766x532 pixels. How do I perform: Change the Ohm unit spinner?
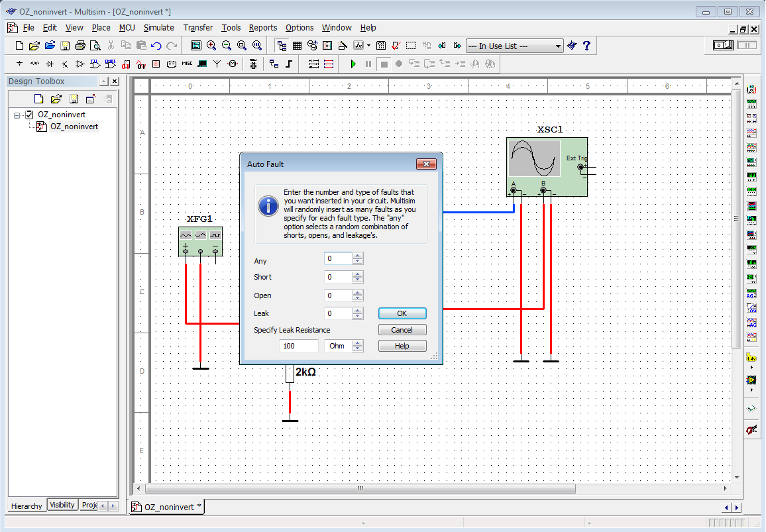[x=358, y=346]
